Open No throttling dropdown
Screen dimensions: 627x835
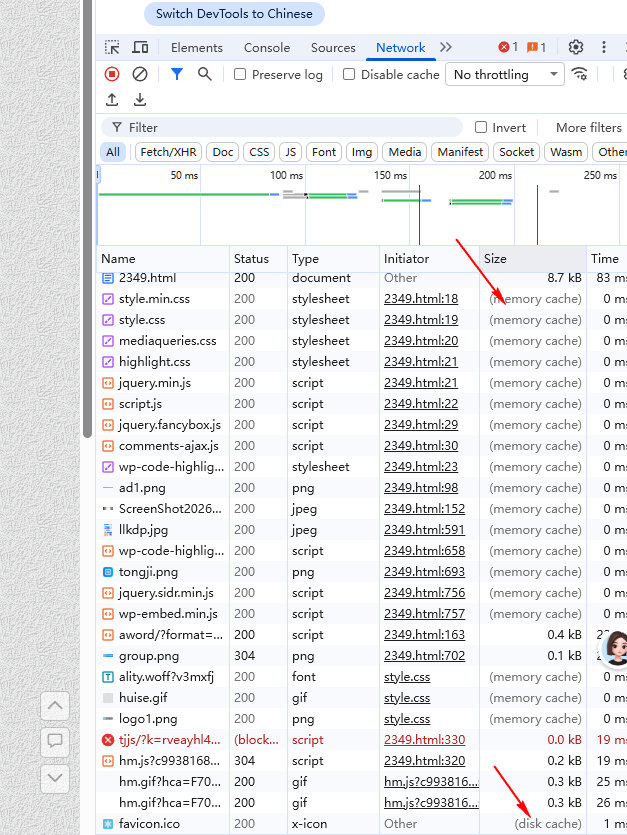(x=504, y=75)
